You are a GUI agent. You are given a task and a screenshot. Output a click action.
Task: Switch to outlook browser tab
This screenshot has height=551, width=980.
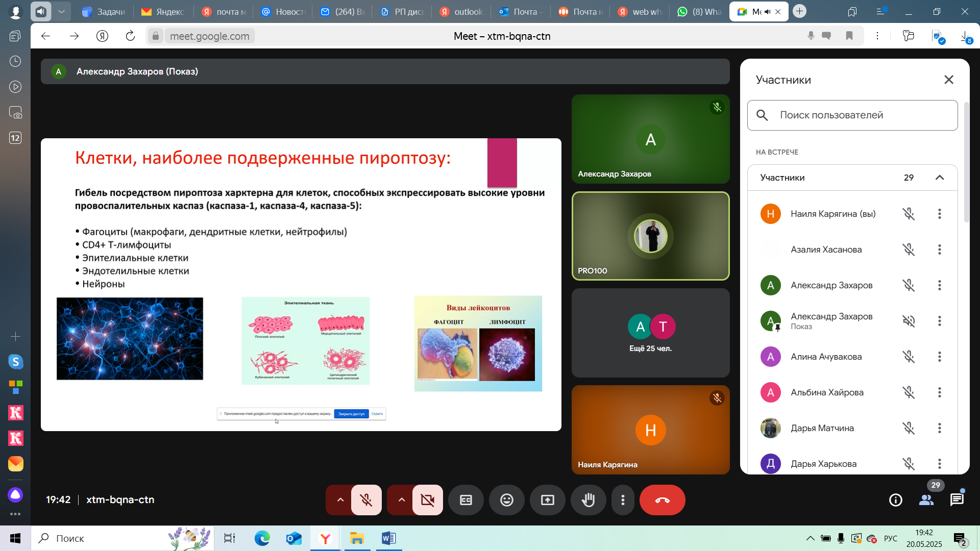pos(461,12)
